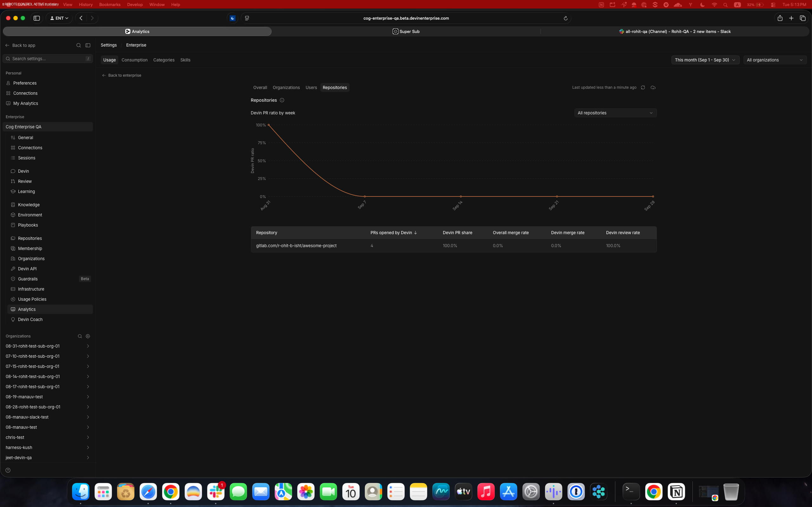Switch to the Consumption tab
The height and width of the screenshot is (507, 812).
click(x=134, y=60)
